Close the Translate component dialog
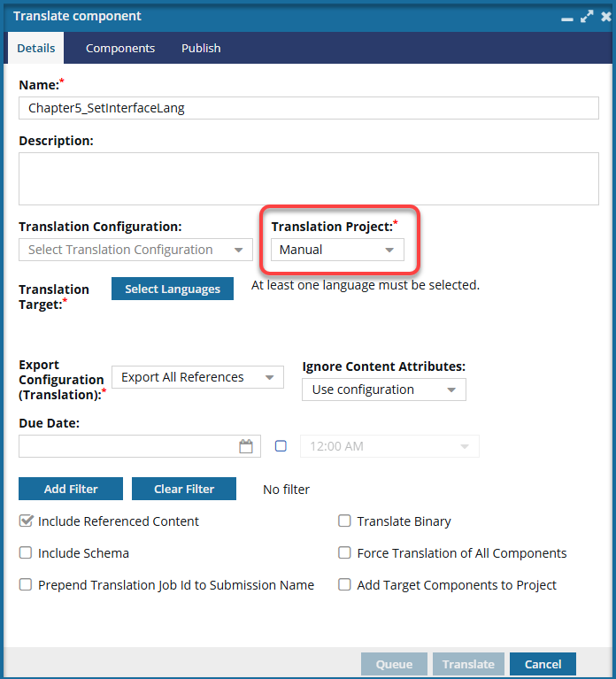Image resolution: width=616 pixels, height=679 pixels. [605, 17]
